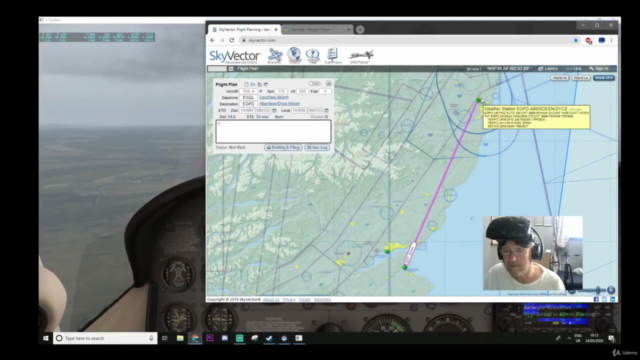Go forward in the browser

[222, 40]
